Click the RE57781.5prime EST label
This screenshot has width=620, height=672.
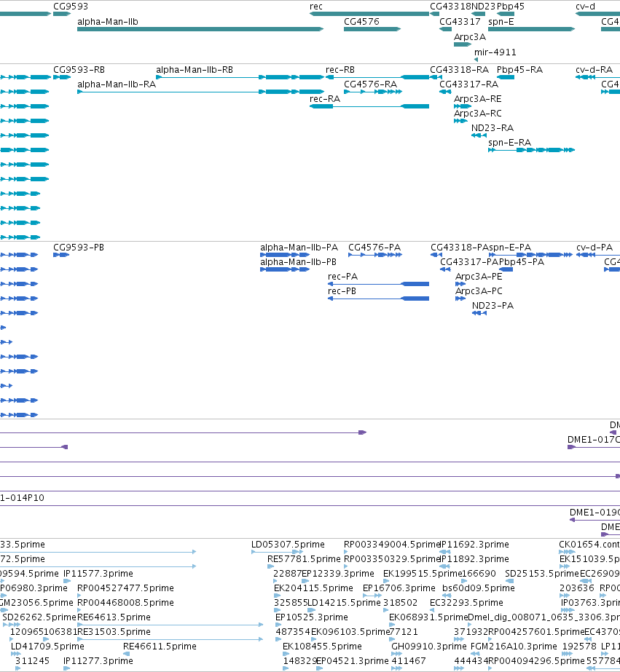pos(304,559)
